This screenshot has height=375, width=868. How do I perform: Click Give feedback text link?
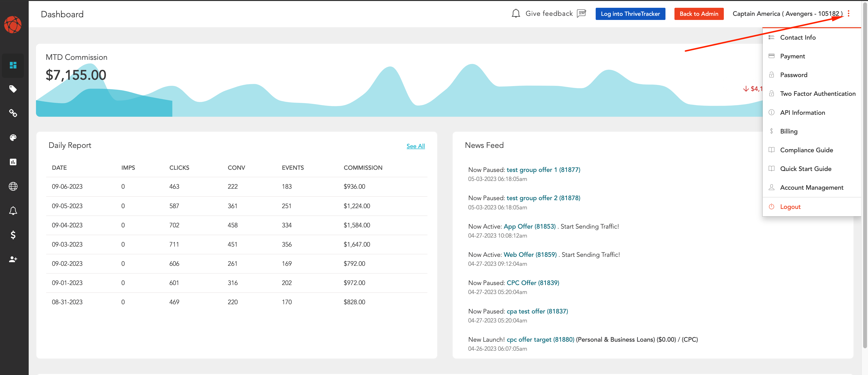pos(549,13)
